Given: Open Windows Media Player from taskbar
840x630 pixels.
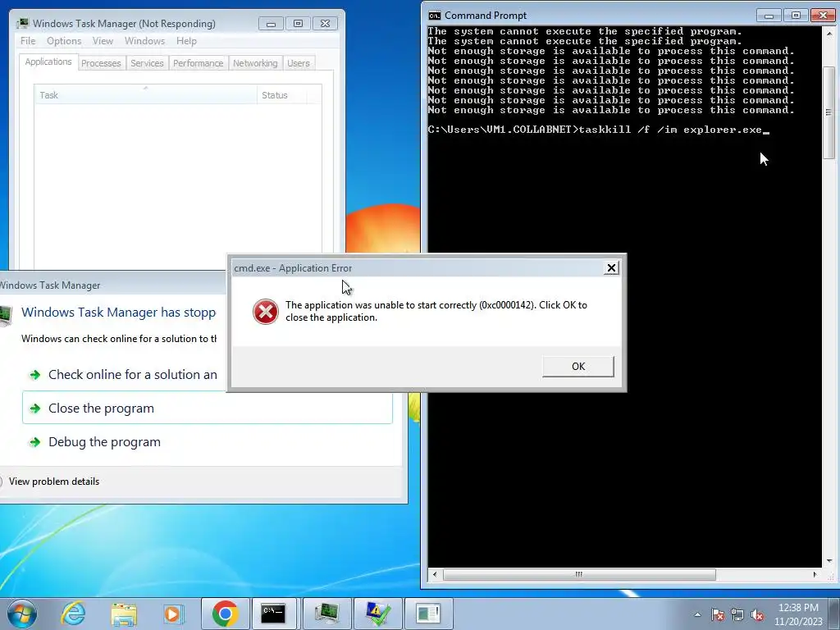Looking at the screenshot, I should point(173,614).
